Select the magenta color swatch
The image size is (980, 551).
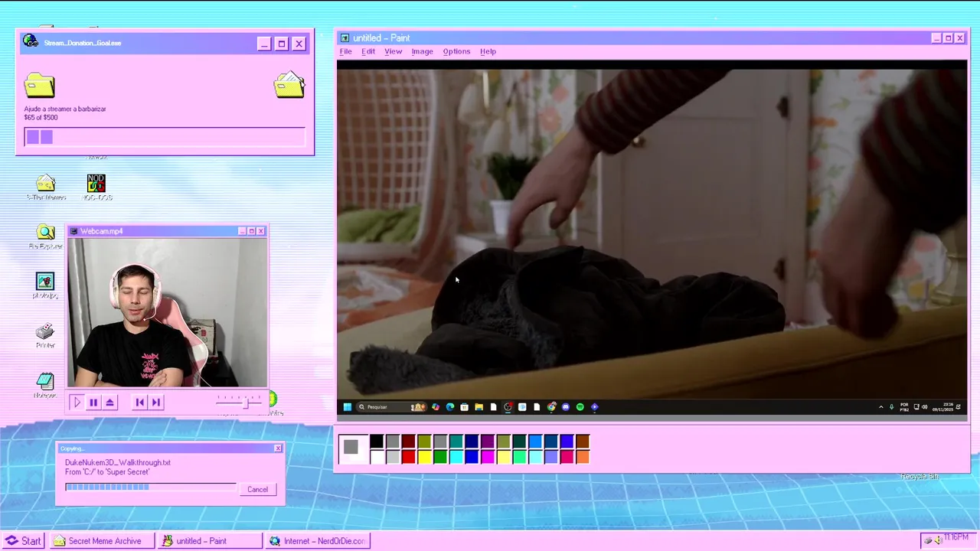[x=488, y=457]
